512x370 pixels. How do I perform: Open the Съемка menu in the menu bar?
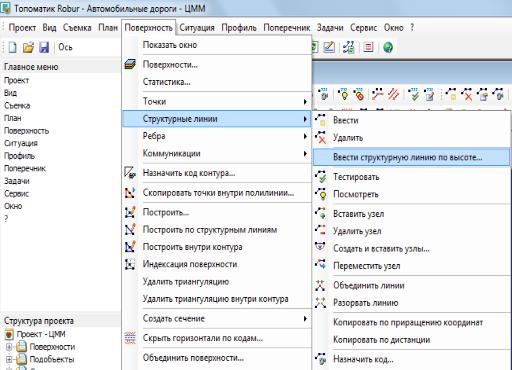point(77,28)
